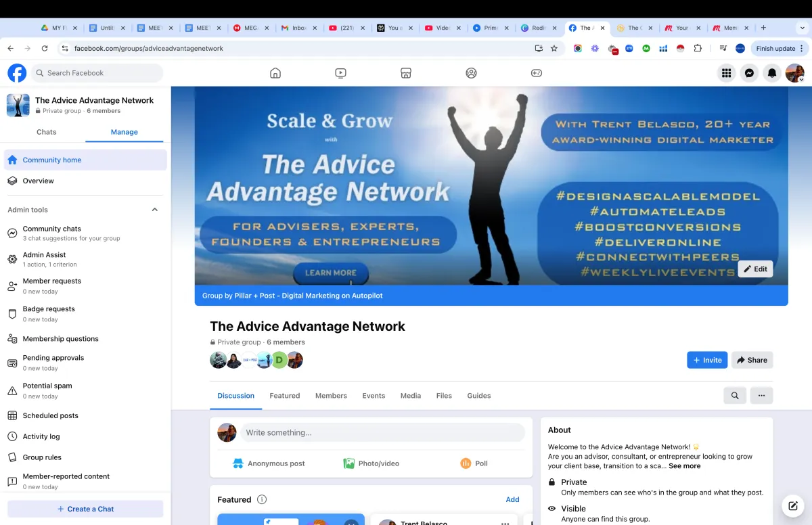812x525 pixels.
Task: Open Community chats admin tool
Action: [x=85, y=233]
